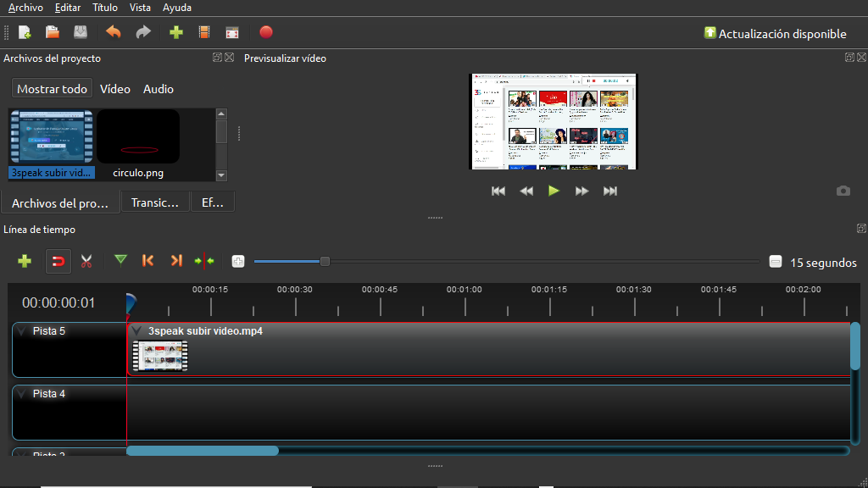Toggle the snapping magnet tool
868x488 pixels.
[x=58, y=261]
